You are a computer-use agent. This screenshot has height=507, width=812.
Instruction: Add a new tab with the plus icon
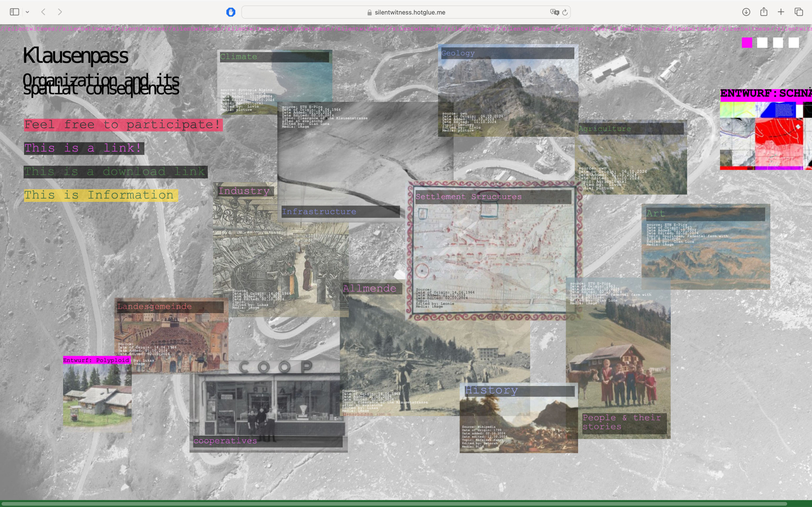tap(781, 12)
